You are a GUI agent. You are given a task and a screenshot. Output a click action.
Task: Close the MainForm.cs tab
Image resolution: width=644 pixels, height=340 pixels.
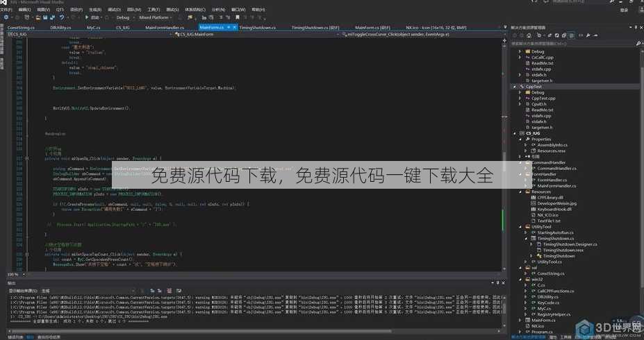[x=235, y=28]
